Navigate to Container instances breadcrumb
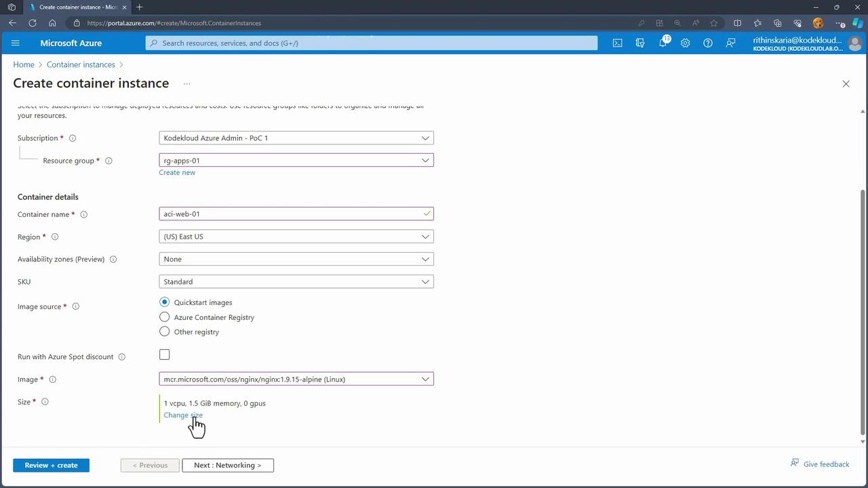The height and width of the screenshot is (488, 868). (81, 65)
